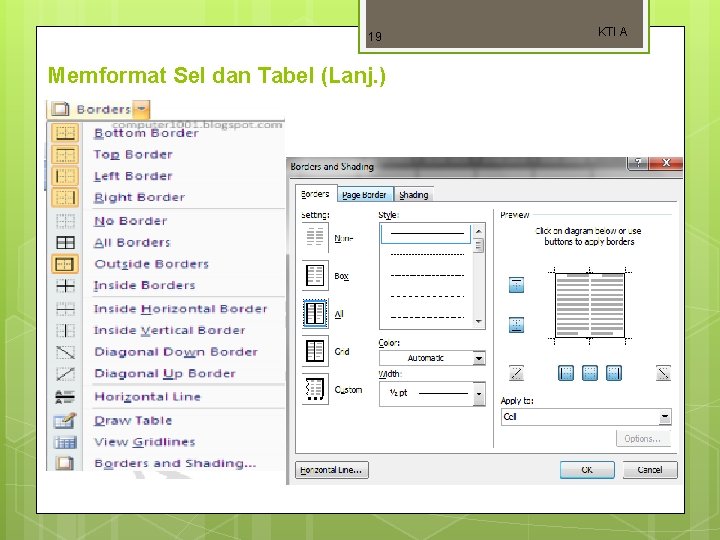Click the Inside Borders icon

pyautogui.click(x=65, y=286)
